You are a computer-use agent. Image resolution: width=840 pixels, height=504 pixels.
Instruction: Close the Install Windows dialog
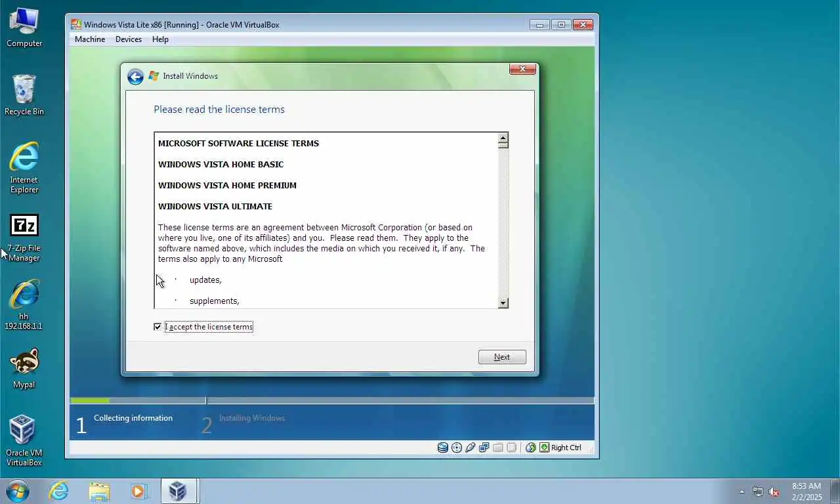click(522, 69)
